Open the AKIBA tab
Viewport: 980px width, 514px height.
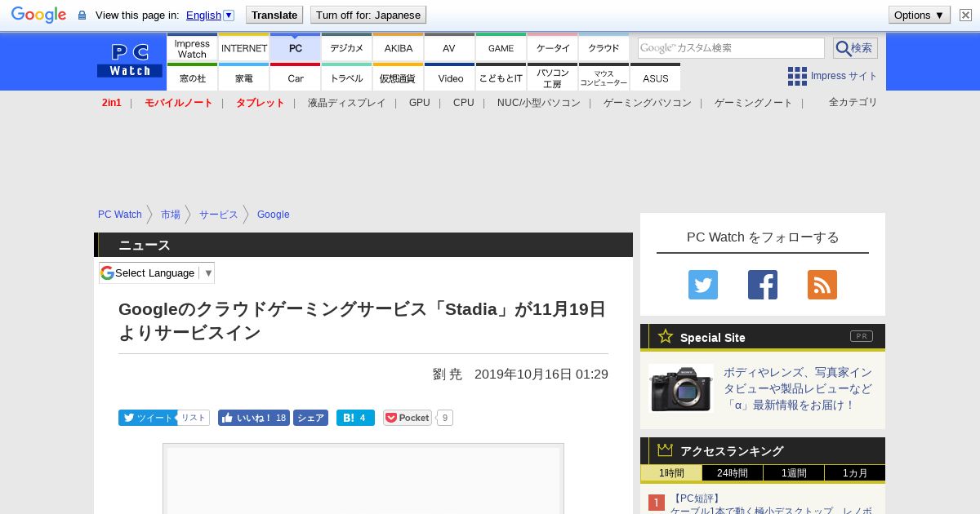(x=399, y=48)
